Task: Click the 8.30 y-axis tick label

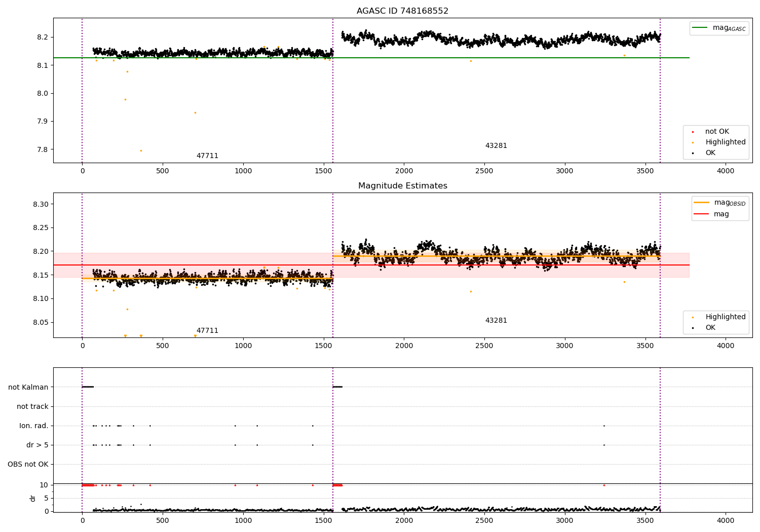Action: (x=41, y=205)
